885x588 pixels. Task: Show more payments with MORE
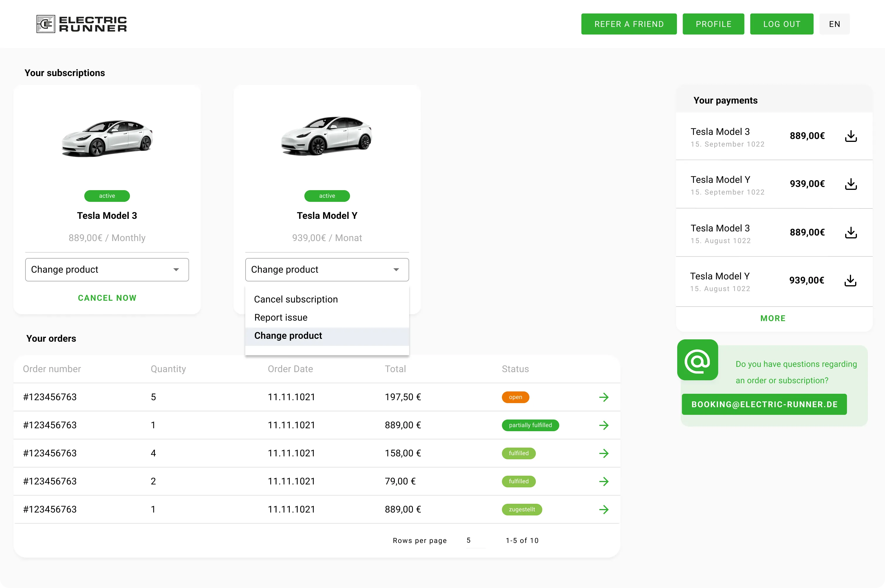point(773,318)
